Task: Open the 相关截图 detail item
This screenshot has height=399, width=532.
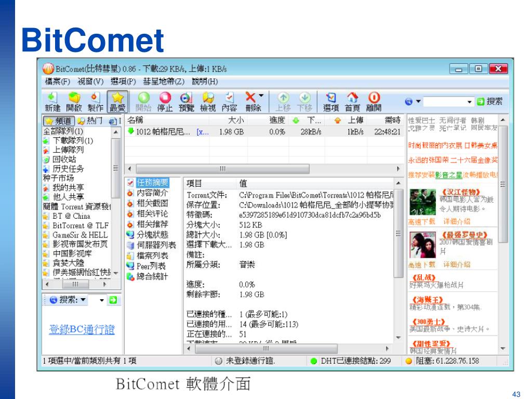Action: pos(152,204)
